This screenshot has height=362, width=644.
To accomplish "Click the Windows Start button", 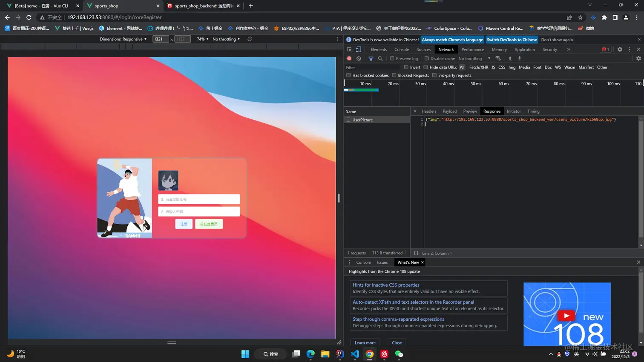I will coord(245,354).
